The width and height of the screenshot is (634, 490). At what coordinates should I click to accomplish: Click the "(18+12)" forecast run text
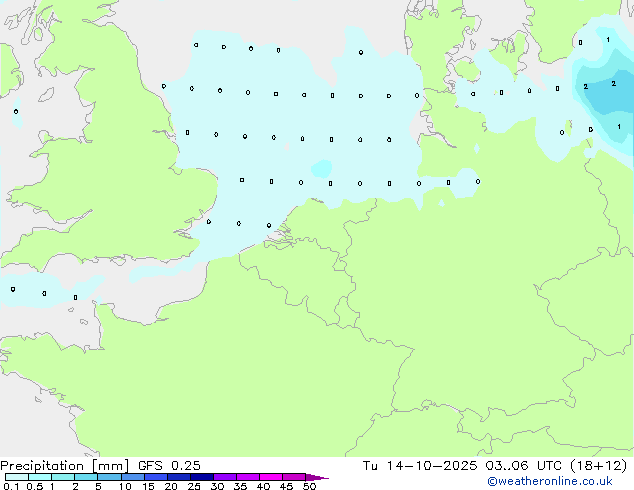click(598, 466)
